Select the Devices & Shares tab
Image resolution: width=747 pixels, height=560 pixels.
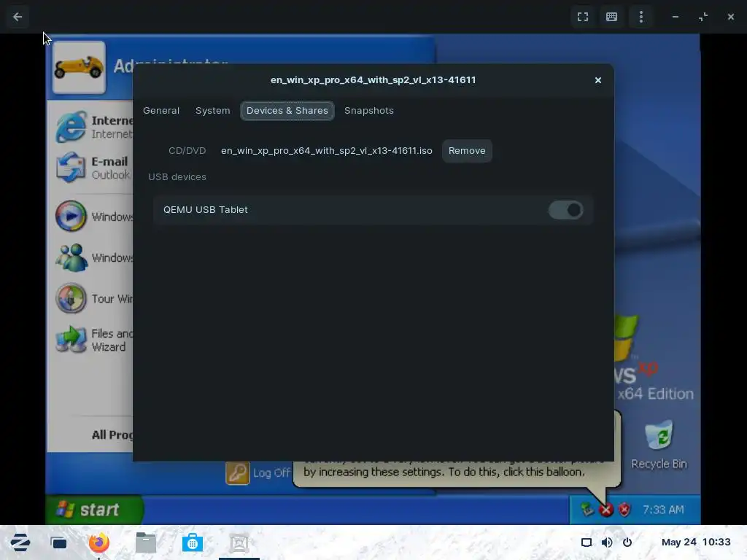[287, 111]
